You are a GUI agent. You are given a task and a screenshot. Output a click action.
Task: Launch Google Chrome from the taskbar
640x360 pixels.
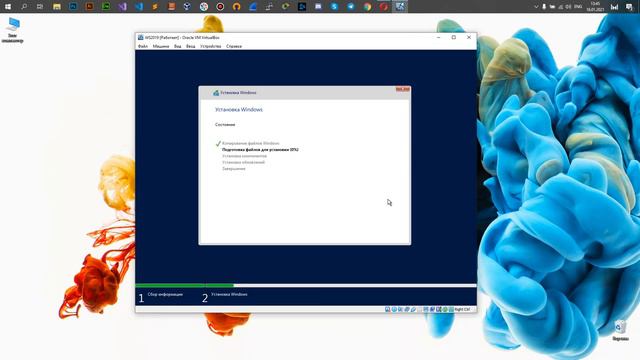(x=367, y=7)
